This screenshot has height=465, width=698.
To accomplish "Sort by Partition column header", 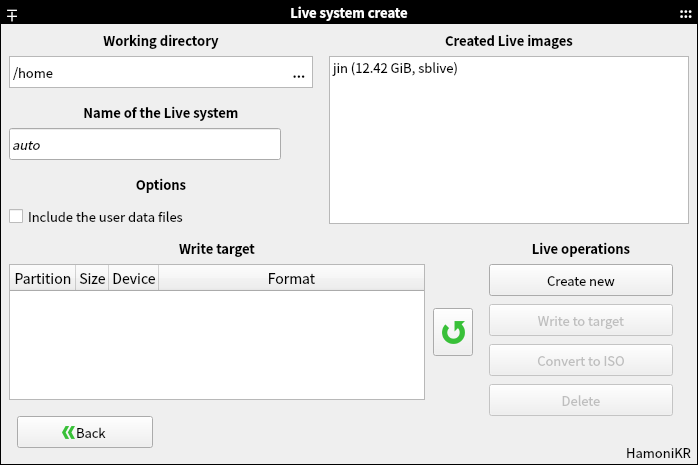I will point(43,279).
